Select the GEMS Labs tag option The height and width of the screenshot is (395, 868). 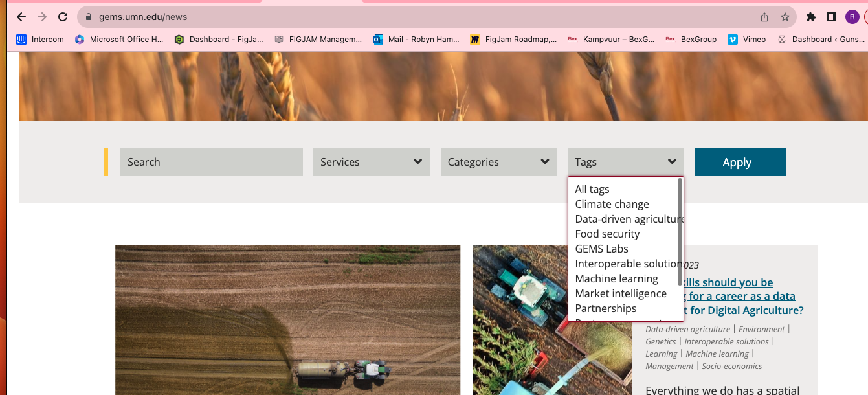601,249
